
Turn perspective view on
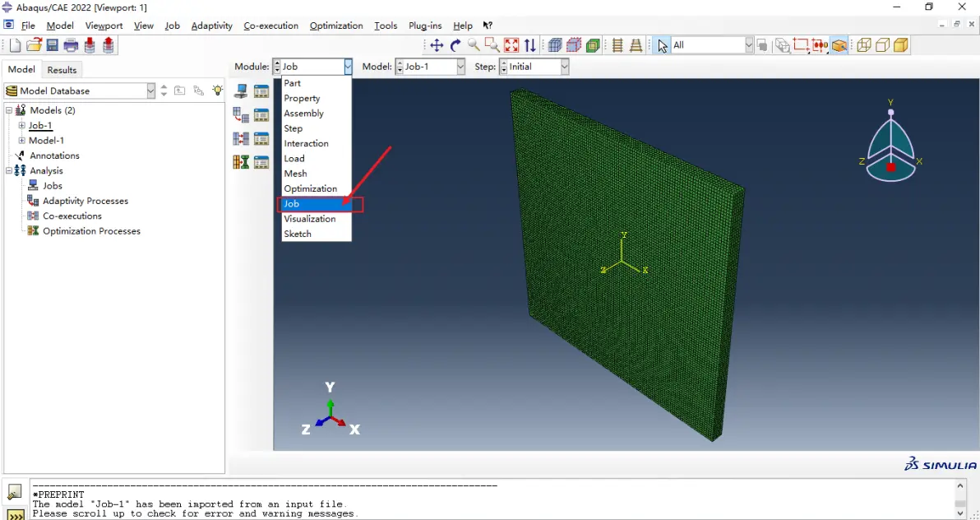(x=636, y=45)
